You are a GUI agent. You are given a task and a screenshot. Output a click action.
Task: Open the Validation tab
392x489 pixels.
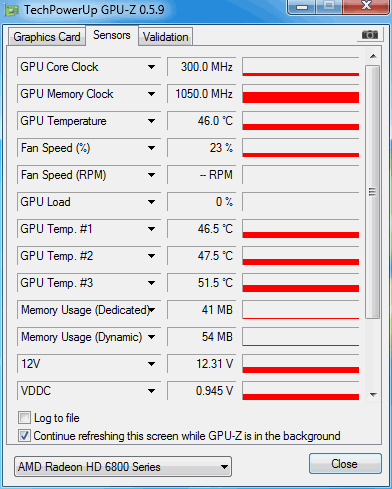166,37
